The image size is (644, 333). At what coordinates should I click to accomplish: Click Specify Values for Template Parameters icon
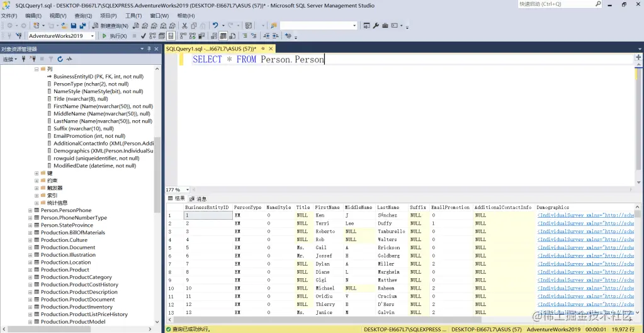point(288,36)
